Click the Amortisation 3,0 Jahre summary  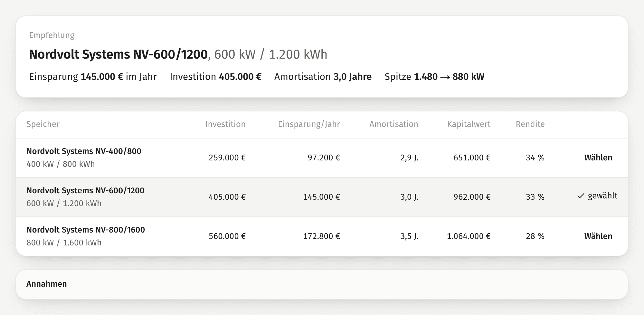pos(323,77)
